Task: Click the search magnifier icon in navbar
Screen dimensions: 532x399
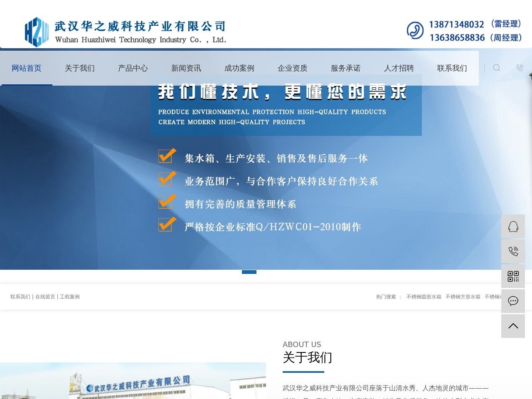Action: tap(497, 68)
